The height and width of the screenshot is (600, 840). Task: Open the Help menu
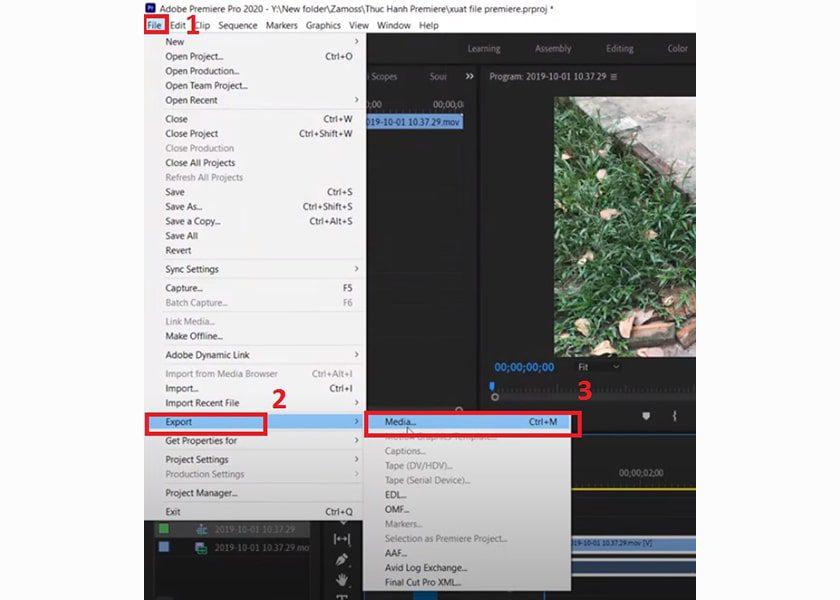coord(429,25)
